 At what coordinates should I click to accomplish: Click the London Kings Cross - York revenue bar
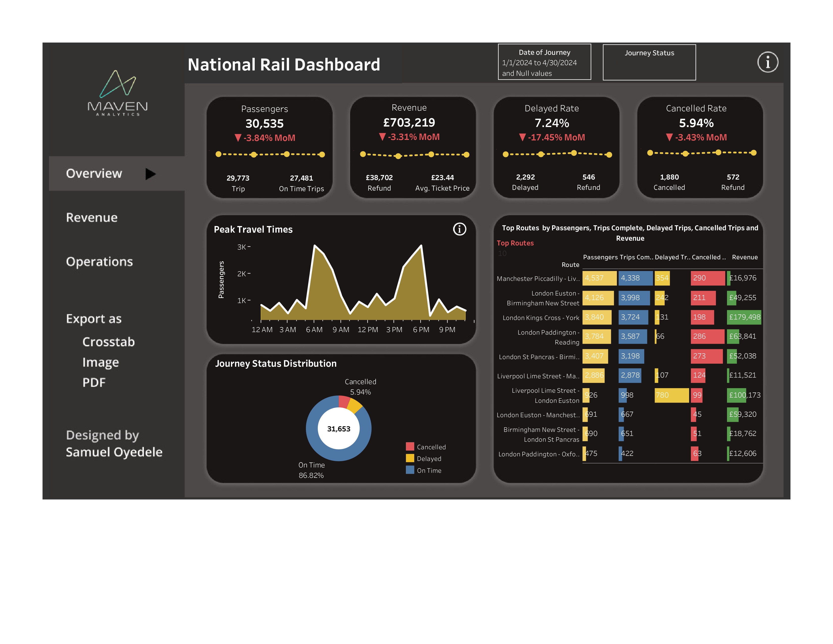coord(744,317)
